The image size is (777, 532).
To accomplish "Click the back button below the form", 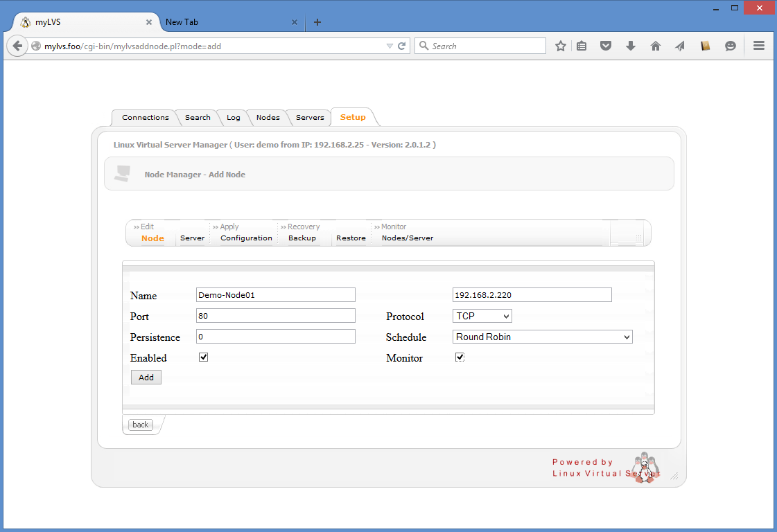I will 141,425.
